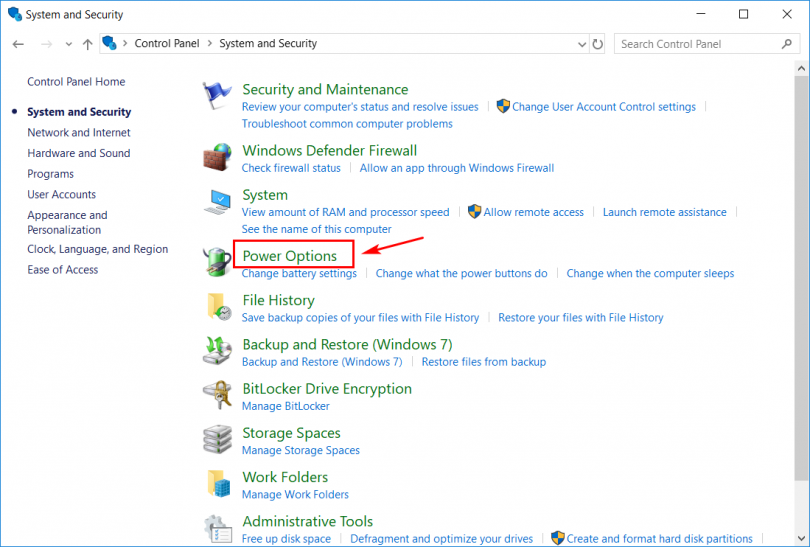Click the Power Options battery icon
Screen dimensions: 810x547
pyautogui.click(x=216, y=262)
